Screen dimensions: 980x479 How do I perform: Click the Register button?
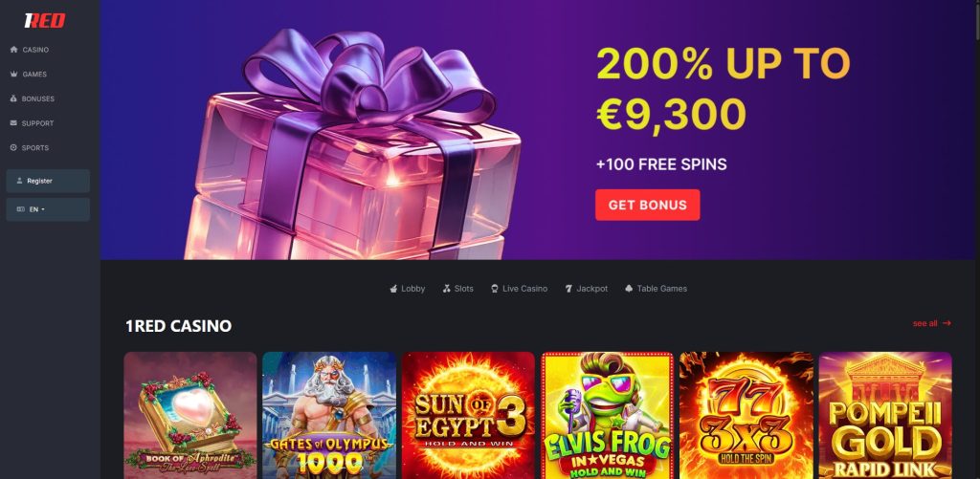tap(48, 181)
